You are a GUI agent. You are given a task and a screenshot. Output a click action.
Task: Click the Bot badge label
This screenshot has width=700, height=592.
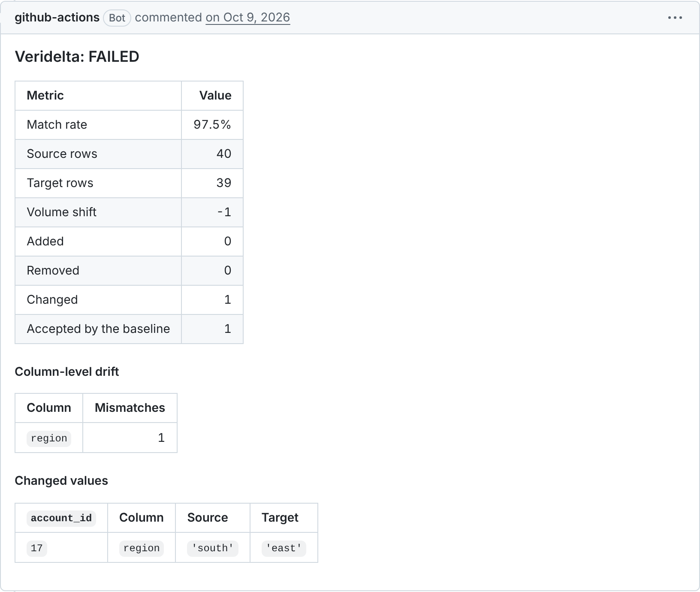[x=117, y=18]
